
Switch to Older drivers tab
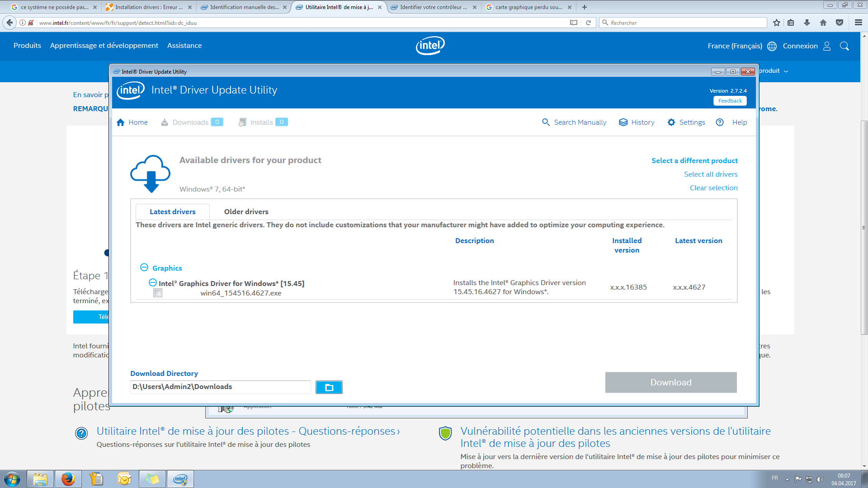click(246, 212)
